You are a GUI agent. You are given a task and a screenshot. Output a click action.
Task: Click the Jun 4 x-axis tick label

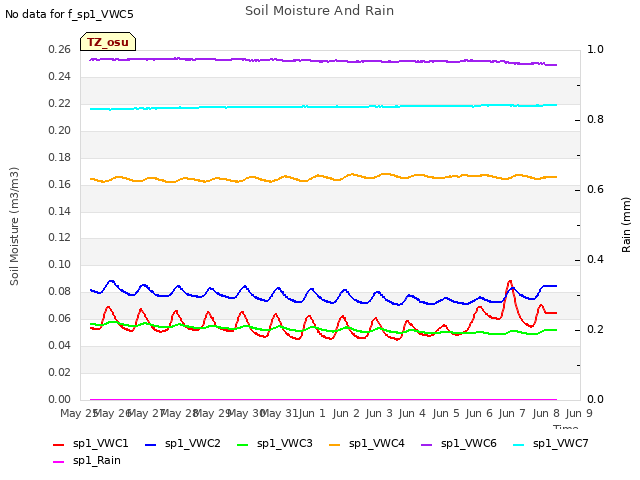click(x=412, y=413)
